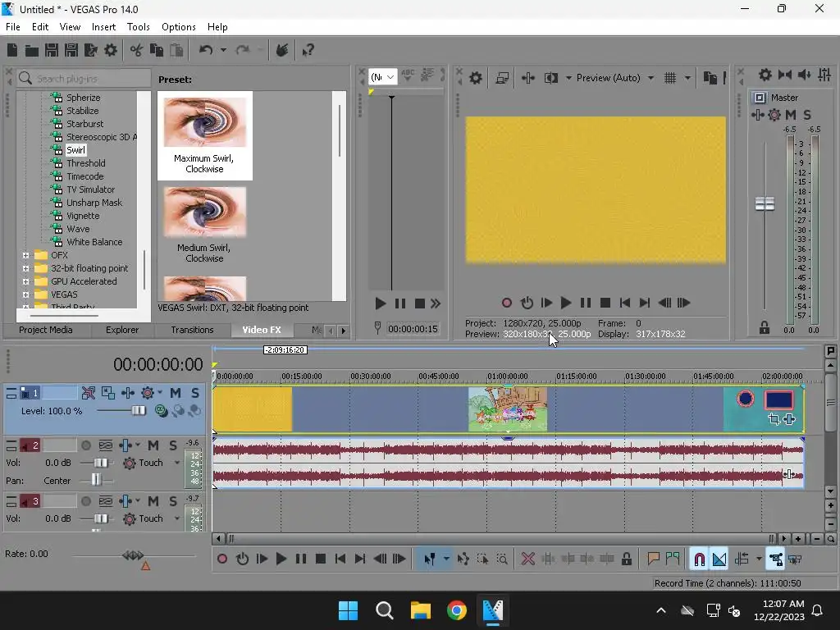Open Video Preview properties gear
The width and height of the screenshot is (840, 630).
coord(476,78)
